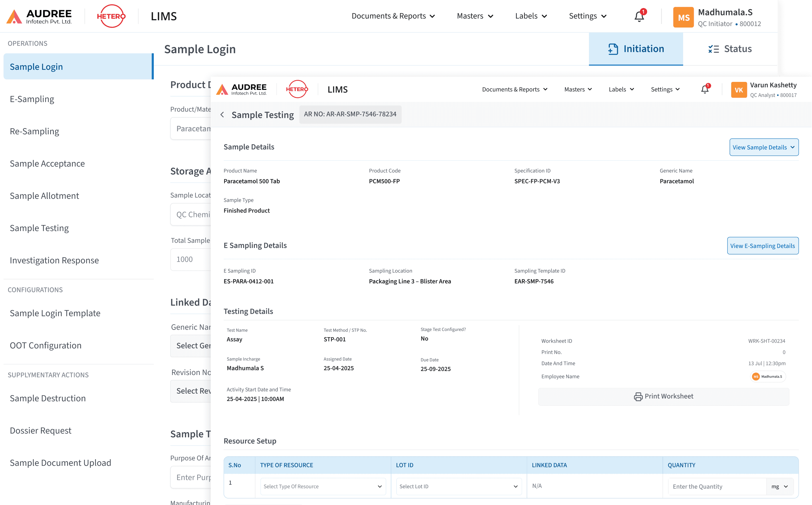Open Sample Destruction from the sidebar
The height and width of the screenshot is (505, 812).
click(48, 398)
